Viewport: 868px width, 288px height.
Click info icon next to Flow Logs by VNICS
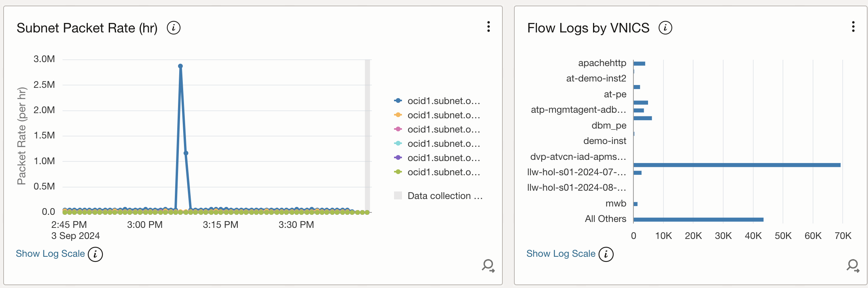(665, 28)
